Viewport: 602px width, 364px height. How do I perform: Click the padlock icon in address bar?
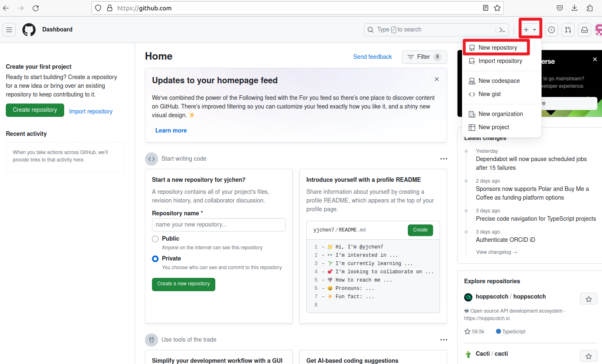click(110, 8)
